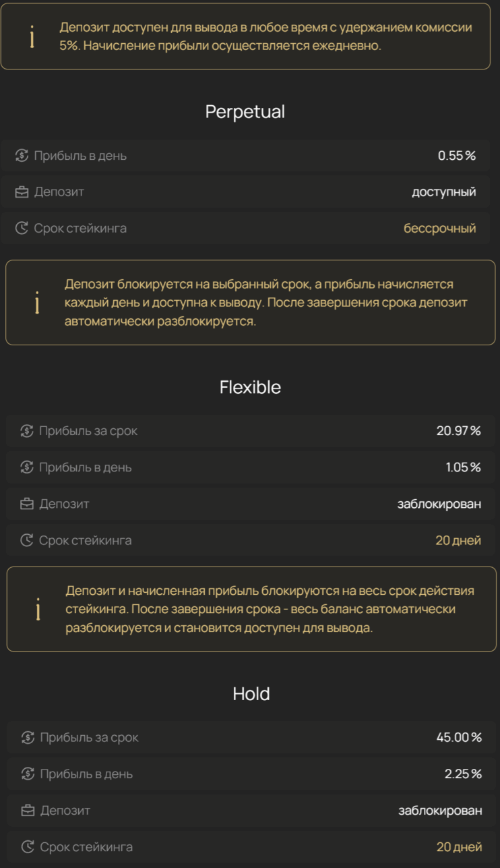Select the Hold plan heading
Viewport: 500px width, 868px height.
point(251,694)
